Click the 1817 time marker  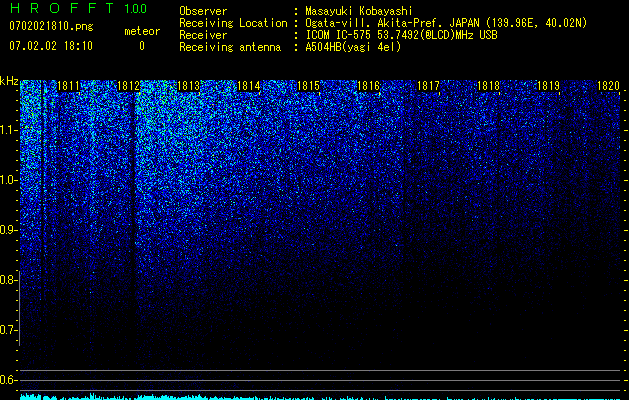[428, 86]
